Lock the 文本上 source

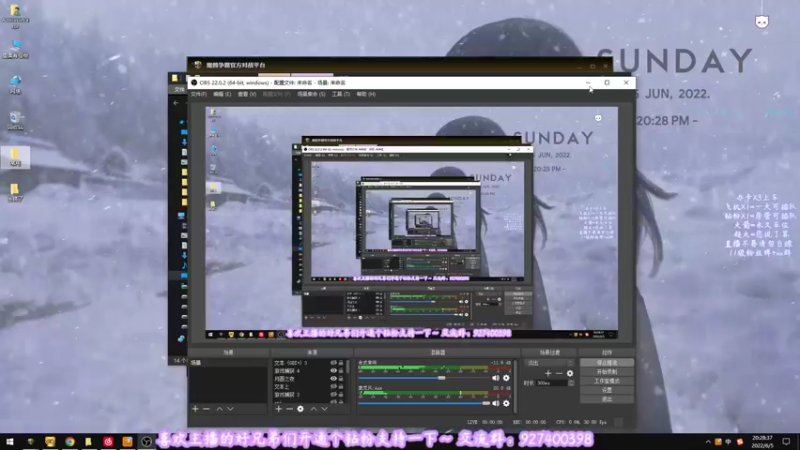341,387
